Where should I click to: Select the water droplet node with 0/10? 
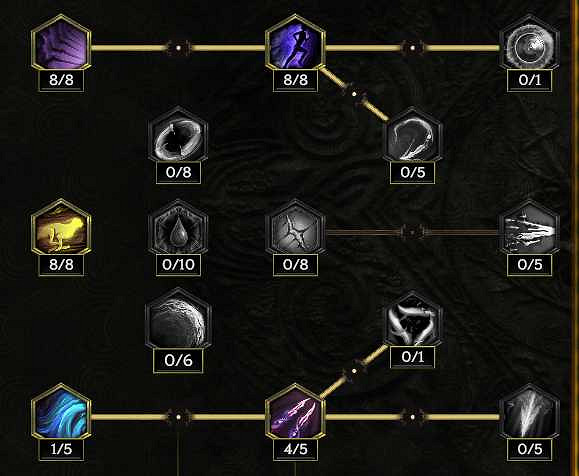pyautogui.click(x=178, y=228)
